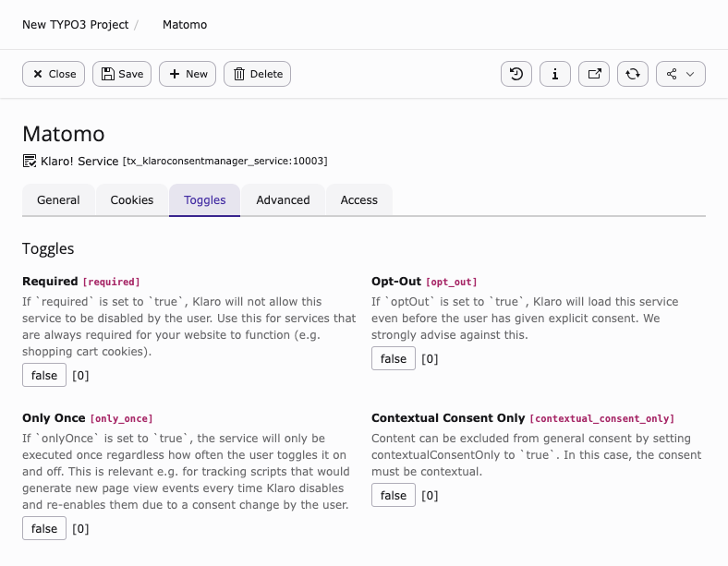Click the Only Once field label
This screenshot has height=566, width=728.
click(x=54, y=418)
